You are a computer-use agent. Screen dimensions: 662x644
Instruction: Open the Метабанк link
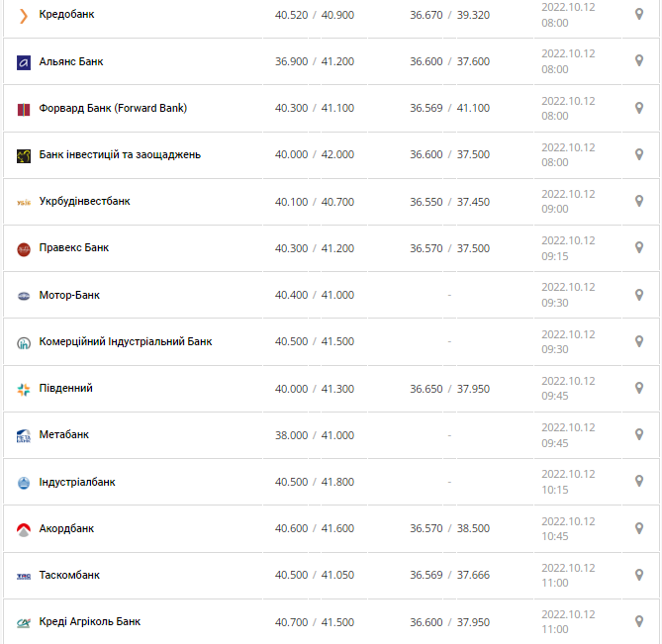click(63, 434)
